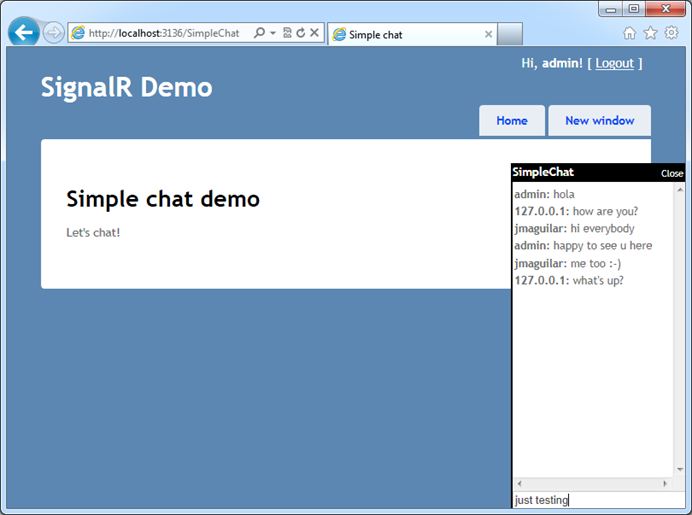Image resolution: width=692 pixels, height=515 pixels.
Task: Restore down the browser window
Action: pyautogui.click(x=634, y=9)
